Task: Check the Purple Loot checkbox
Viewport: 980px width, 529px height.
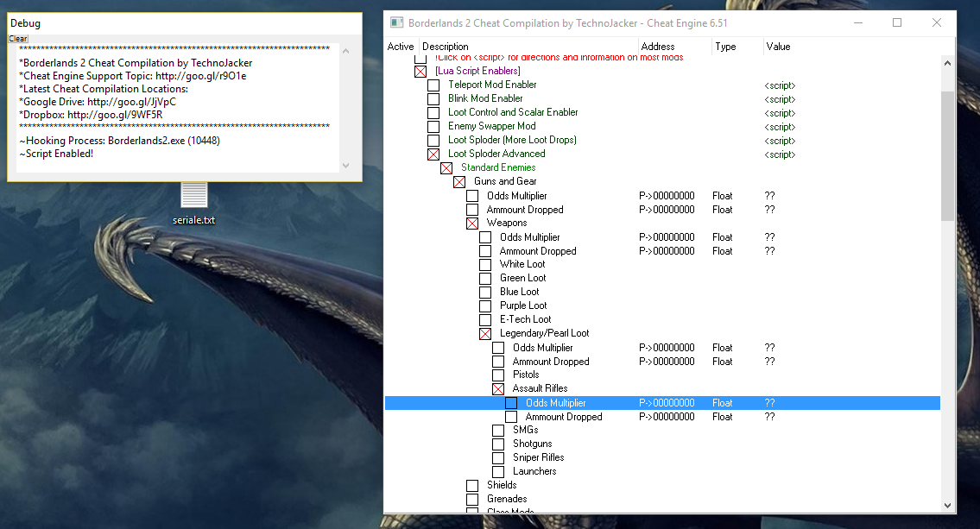Action: coord(485,306)
